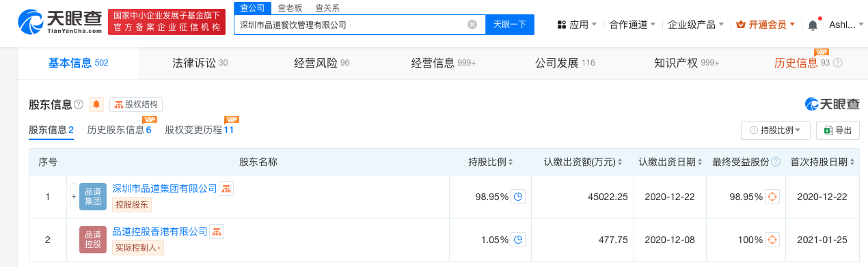Open 经营风险 tab
Image resolution: width=868 pixels, height=267 pixels.
tap(321, 64)
